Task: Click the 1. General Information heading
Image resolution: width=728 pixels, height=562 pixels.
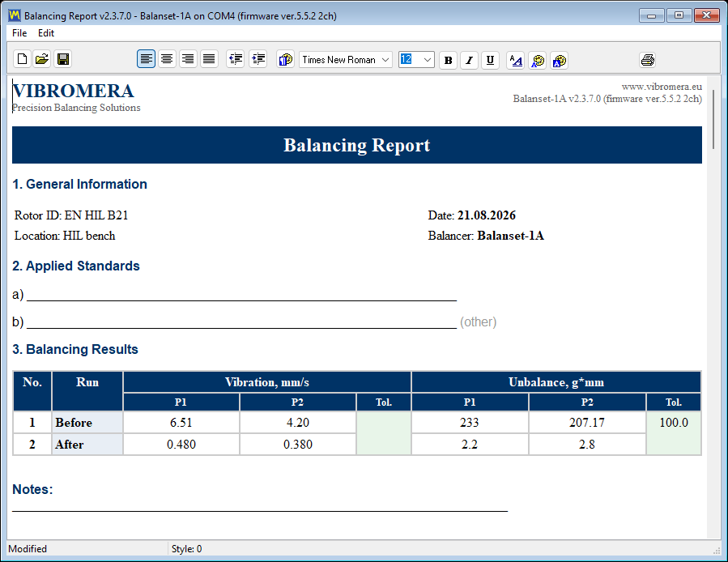Action: tap(79, 185)
